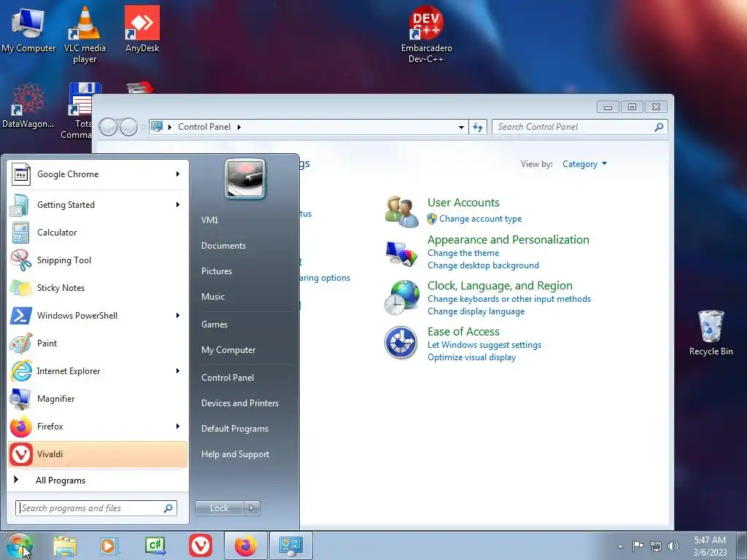Expand Windows PowerShell jump list arrow
Screen dimensions: 747x560
pyautogui.click(x=178, y=315)
